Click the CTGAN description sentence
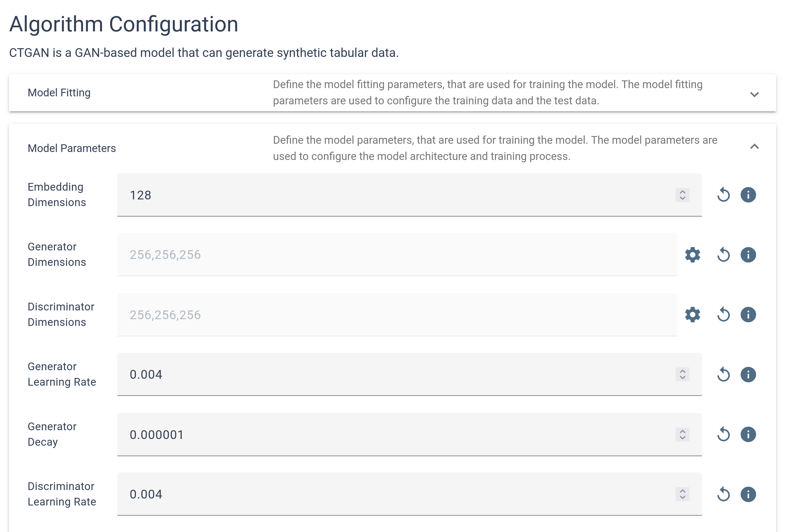Image resolution: width=786 pixels, height=532 pixels. click(204, 53)
